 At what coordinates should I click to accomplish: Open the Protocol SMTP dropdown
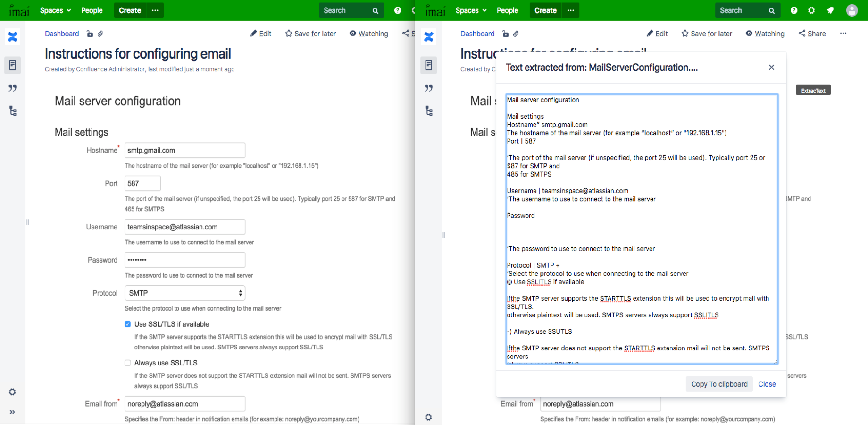coord(185,293)
